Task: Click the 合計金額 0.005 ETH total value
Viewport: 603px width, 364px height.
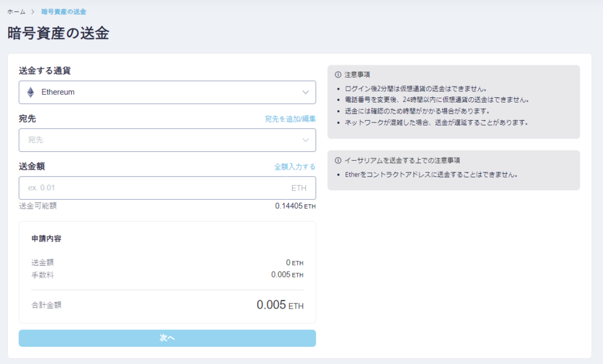Action: coord(280,305)
